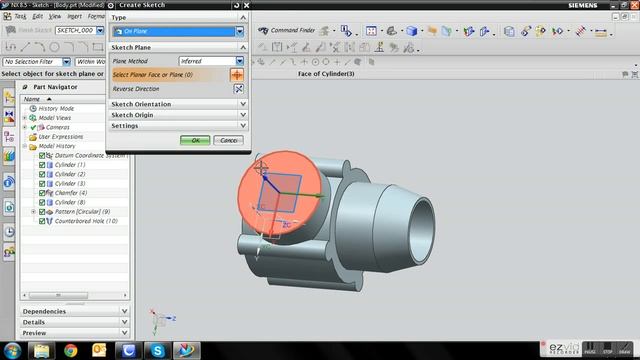Click the Part Navigator scroll right arrow
The image size is (640, 360).
[125, 295]
